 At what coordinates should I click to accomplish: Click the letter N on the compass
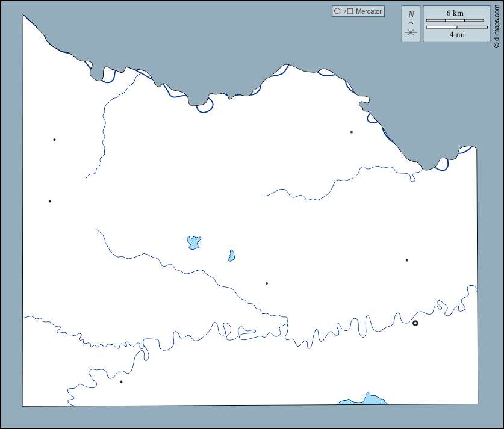coord(411,14)
